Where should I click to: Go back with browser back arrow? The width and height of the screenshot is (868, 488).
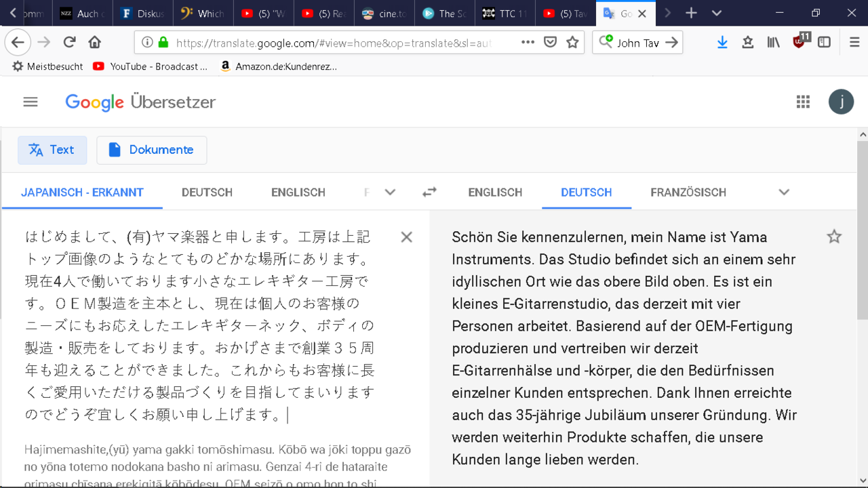18,42
